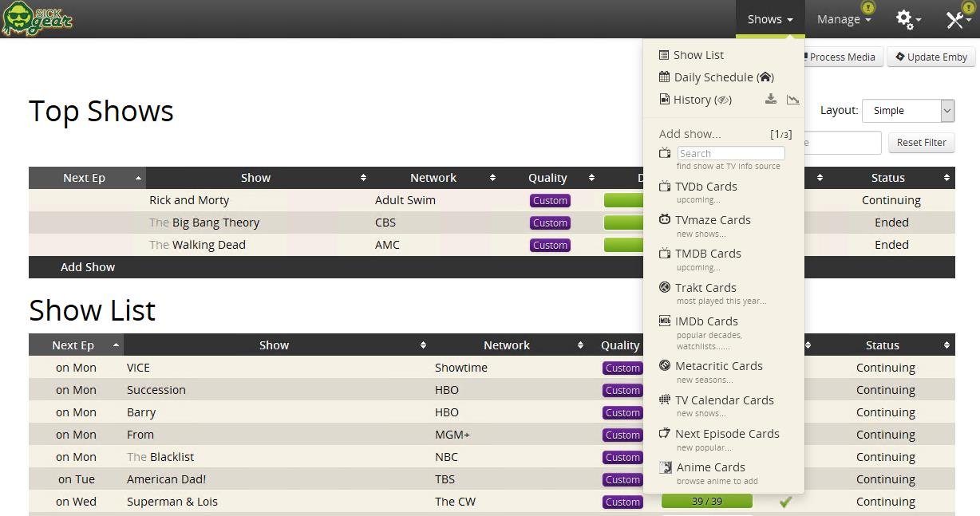Viewport: 980px width, 516px height.
Task: Sort Show List by Network column
Action: click(509, 345)
